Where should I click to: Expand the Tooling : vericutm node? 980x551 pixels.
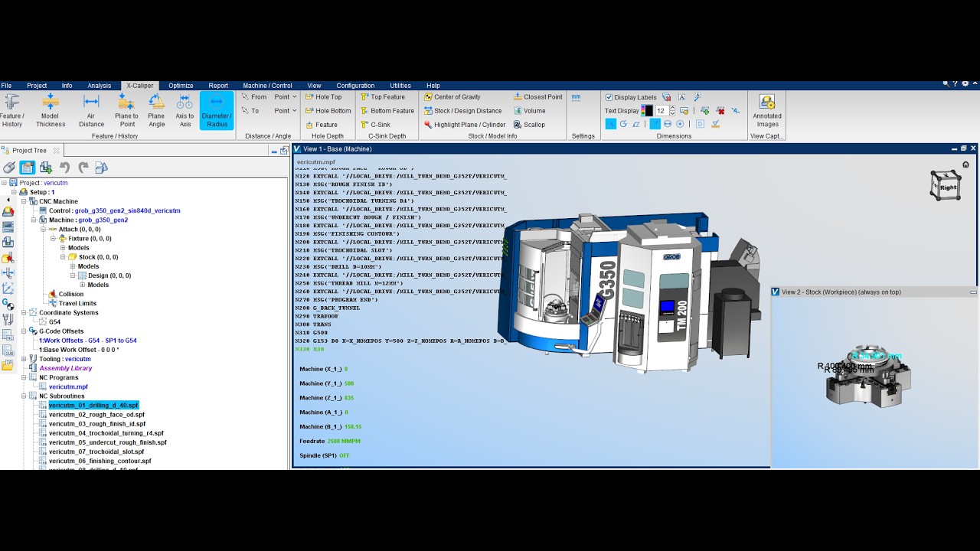tap(24, 359)
